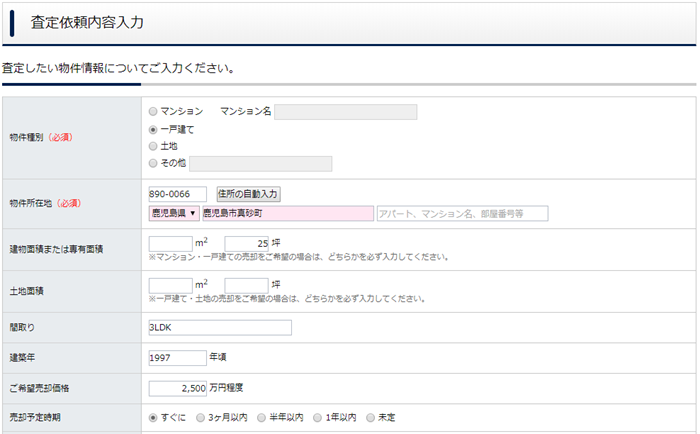The image size is (700, 434).
Task: Click the 年頃 unit text
Action: pos(218,357)
